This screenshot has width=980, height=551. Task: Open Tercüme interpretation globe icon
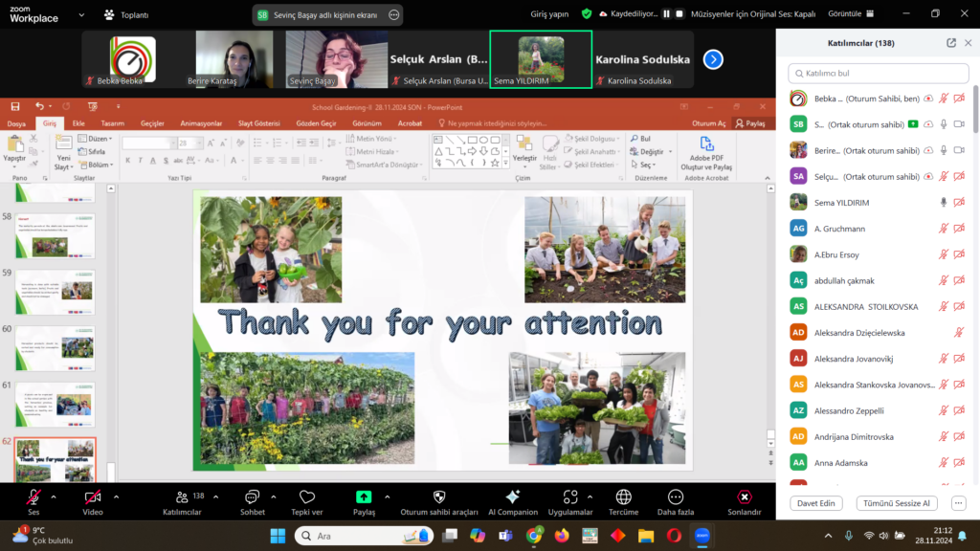623,497
